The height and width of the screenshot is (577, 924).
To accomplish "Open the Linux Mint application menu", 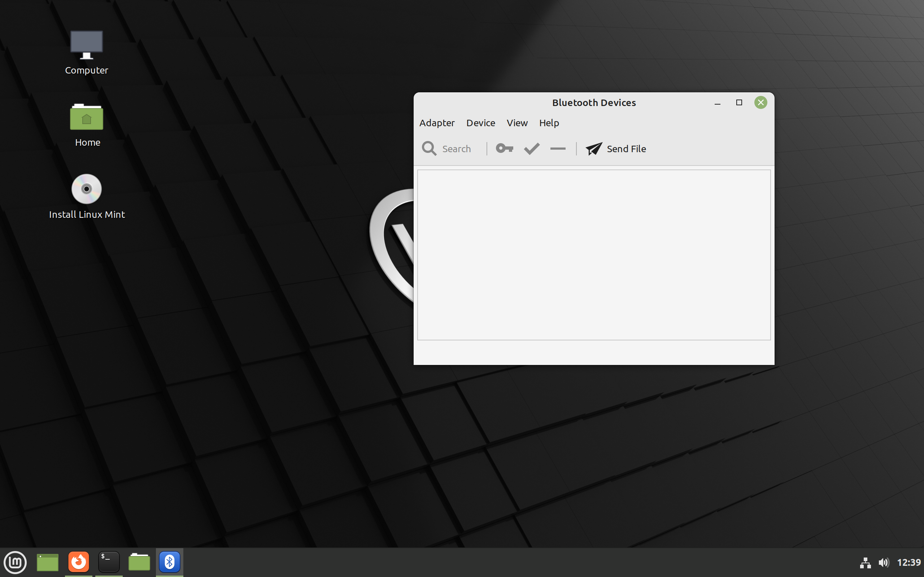I will (15, 561).
